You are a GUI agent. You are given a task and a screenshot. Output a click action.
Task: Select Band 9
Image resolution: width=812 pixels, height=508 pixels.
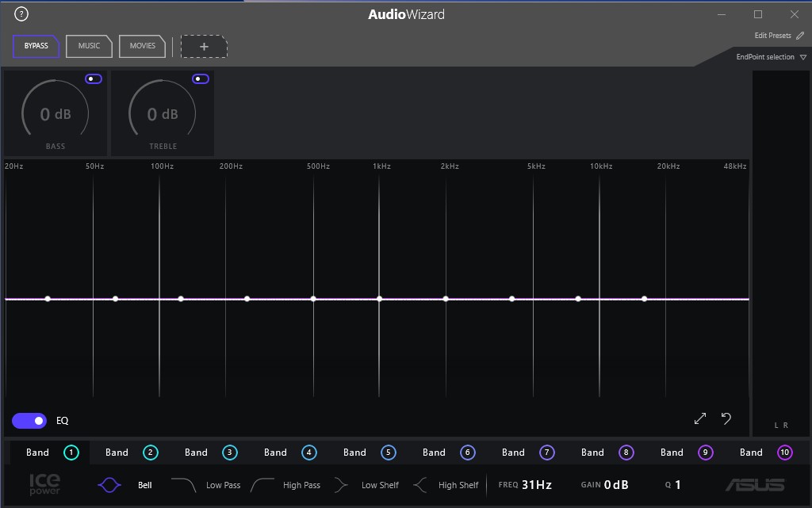click(686, 453)
